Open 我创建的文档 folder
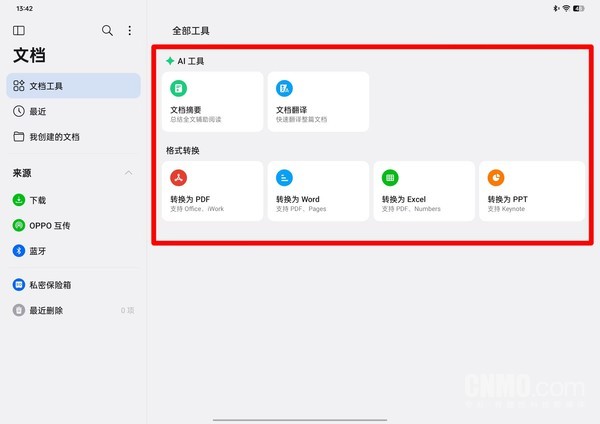 click(54, 136)
